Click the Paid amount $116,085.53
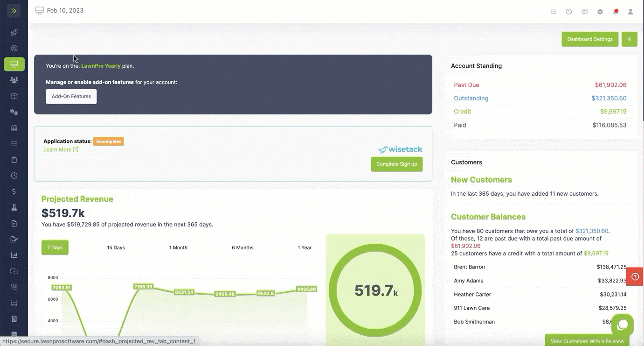The image size is (644, 346). [609, 125]
